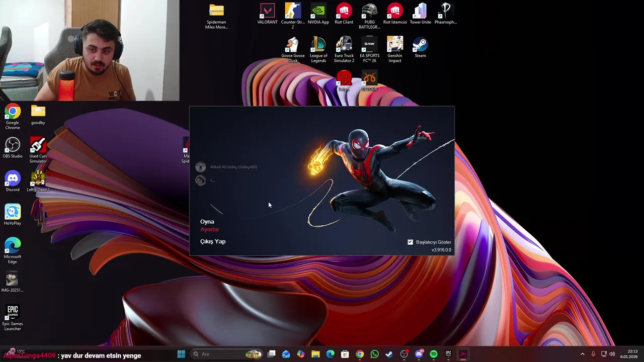Switch to Spotify via the taskbar
Viewport: 644px width, 362px height.
(434, 354)
